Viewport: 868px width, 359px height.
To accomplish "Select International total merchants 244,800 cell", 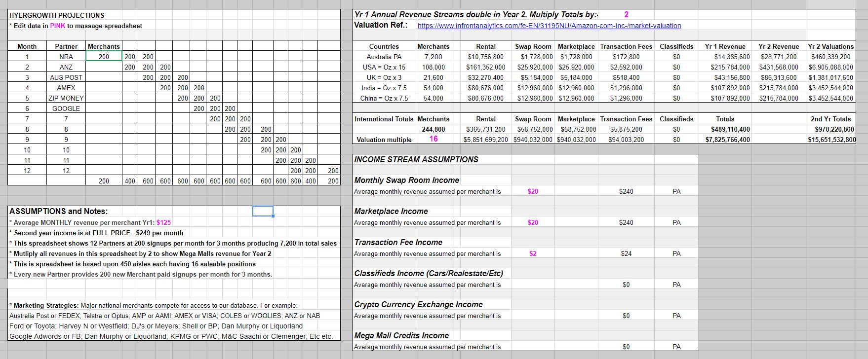I will (433, 129).
